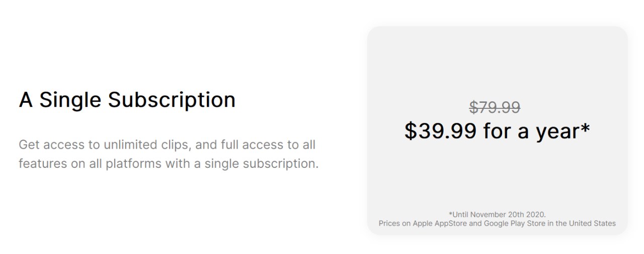
Task: Click the word "Subscription" in the heading
Action: pos(172,100)
